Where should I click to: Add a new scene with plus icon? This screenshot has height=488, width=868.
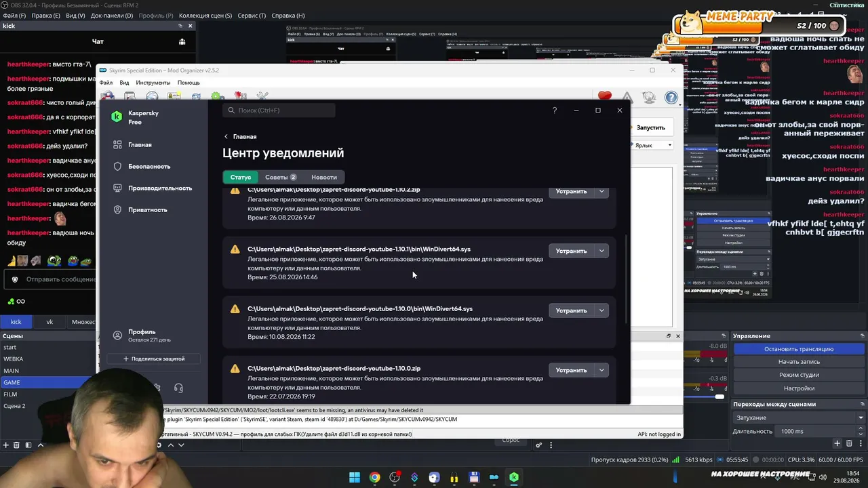[6, 445]
